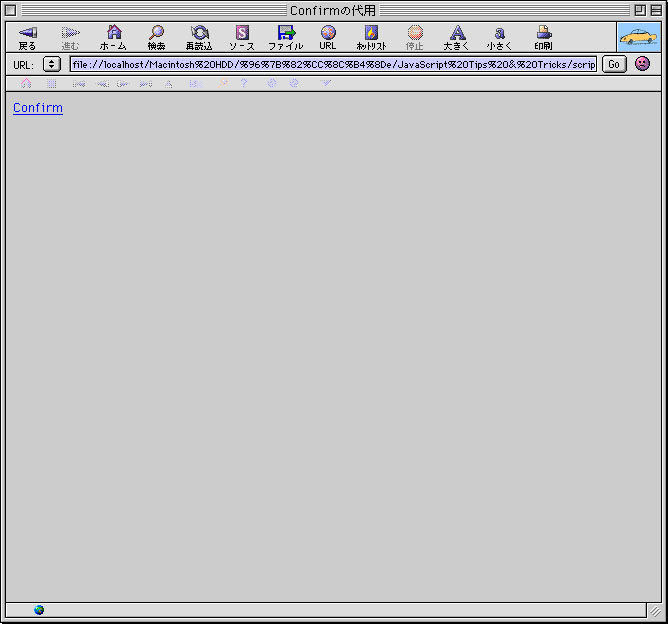Click the resize grip at window corner
Viewport: 668px width, 624px height.
pyautogui.click(x=655, y=612)
